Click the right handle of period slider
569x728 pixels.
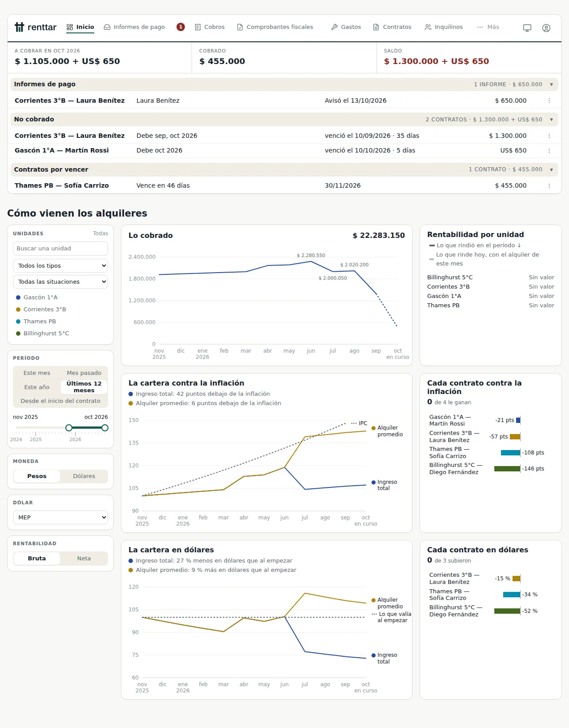(105, 428)
